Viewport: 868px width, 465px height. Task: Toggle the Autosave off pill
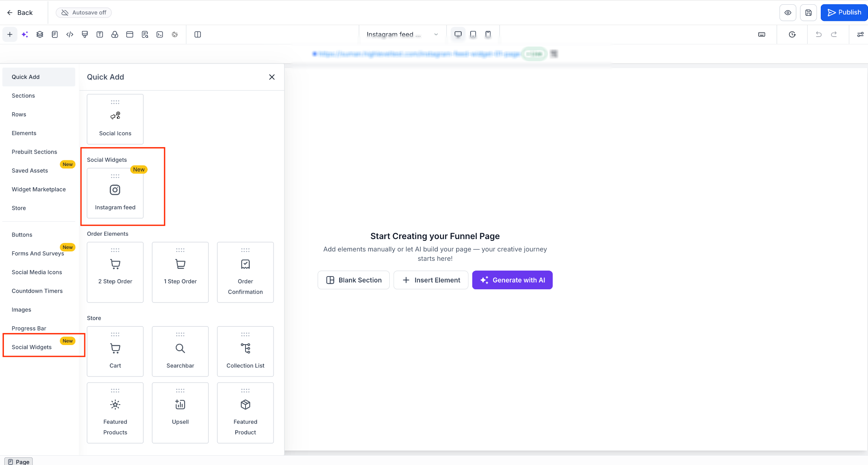tap(84, 13)
